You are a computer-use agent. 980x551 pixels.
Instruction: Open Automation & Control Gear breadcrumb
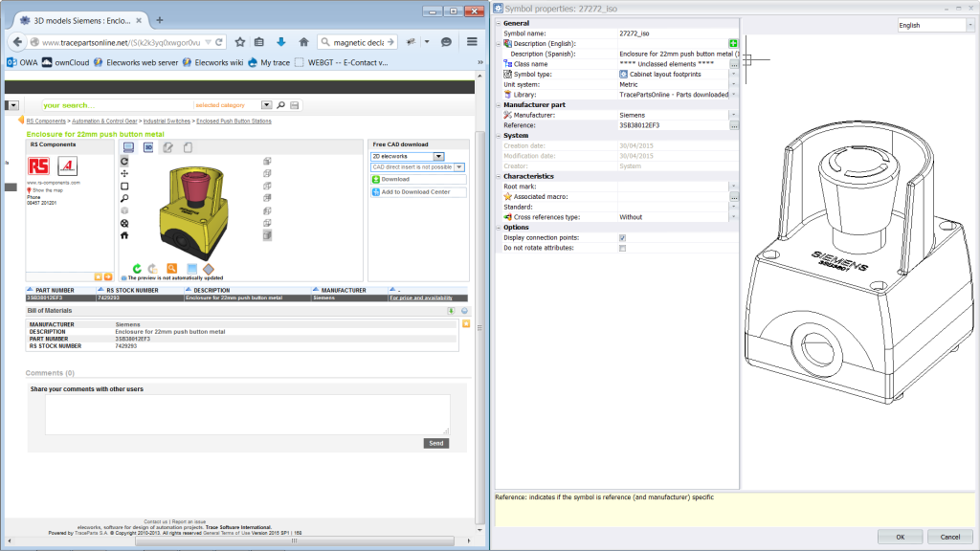pos(104,121)
